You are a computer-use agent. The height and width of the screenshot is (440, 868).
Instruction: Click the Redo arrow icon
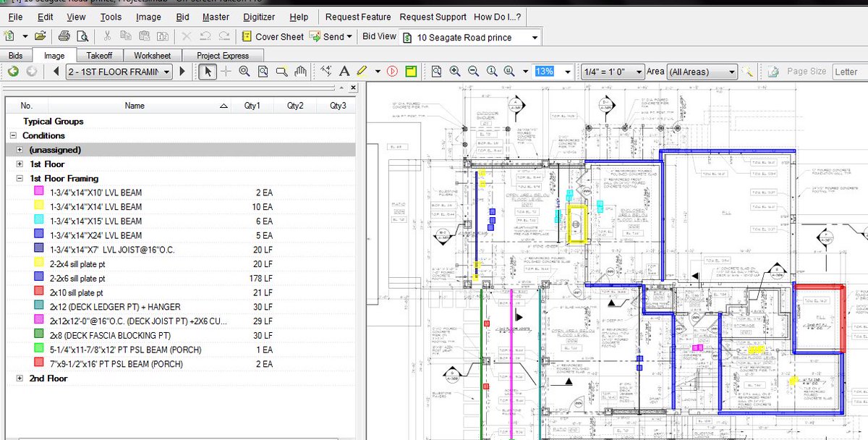point(224,36)
